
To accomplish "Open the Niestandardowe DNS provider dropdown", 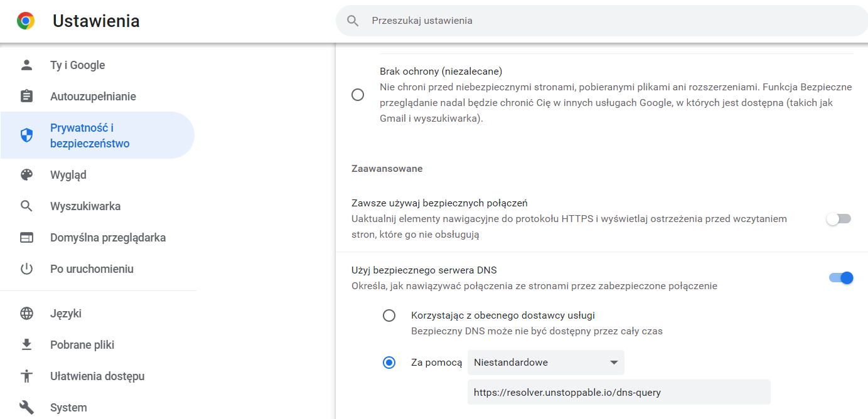I will point(545,363).
